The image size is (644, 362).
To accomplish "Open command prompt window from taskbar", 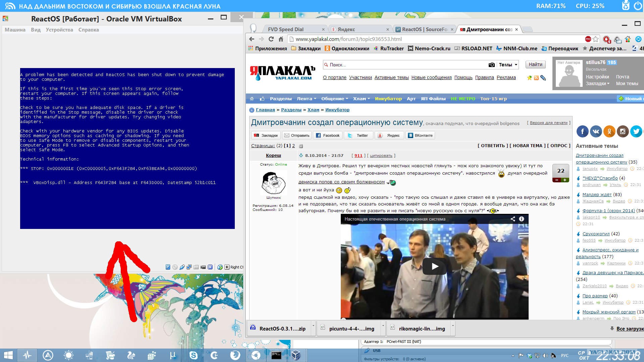I will coord(276,355).
